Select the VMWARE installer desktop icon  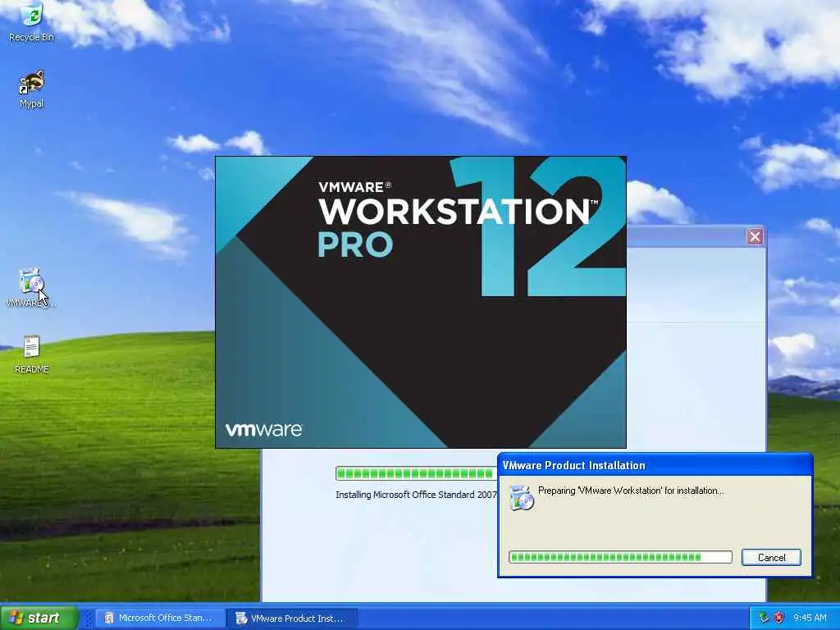(32, 288)
